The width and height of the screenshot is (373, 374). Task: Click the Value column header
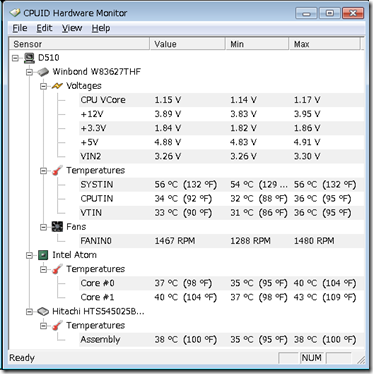[187, 44]
